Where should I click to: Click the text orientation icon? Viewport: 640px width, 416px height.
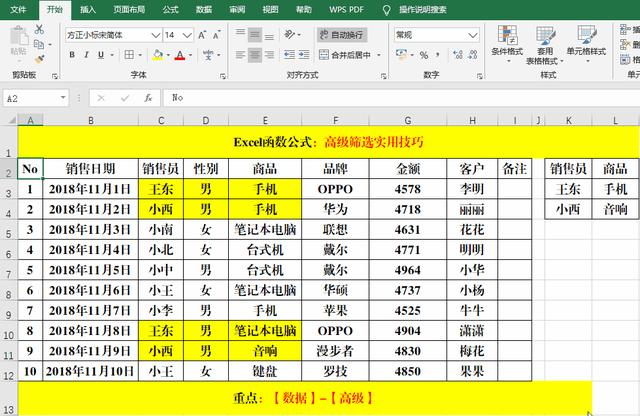pos(290,35)
